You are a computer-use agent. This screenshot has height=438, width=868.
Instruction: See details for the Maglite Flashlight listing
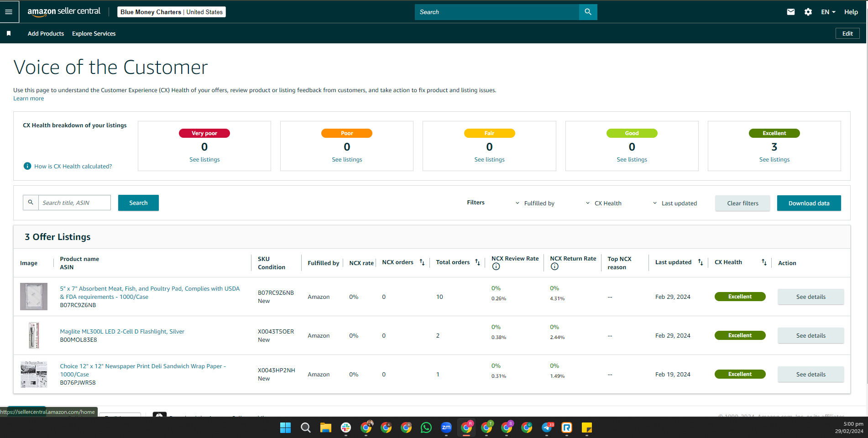[810, 335]
